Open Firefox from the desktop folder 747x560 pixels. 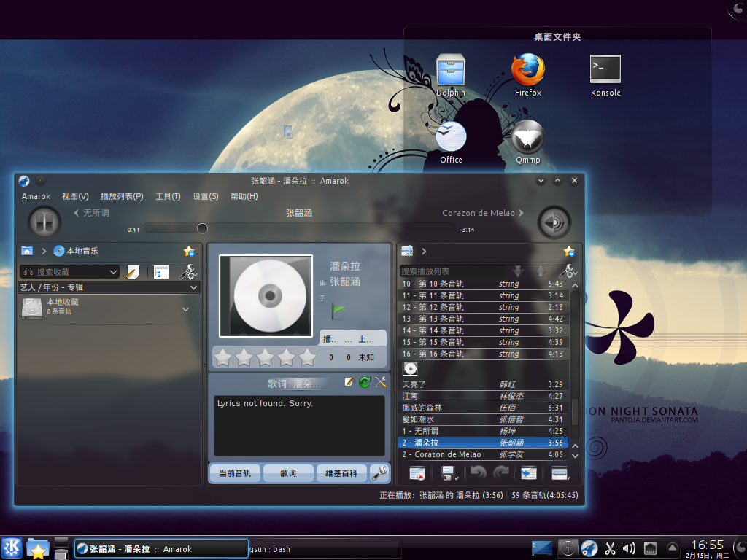click(x=528, y=75)
